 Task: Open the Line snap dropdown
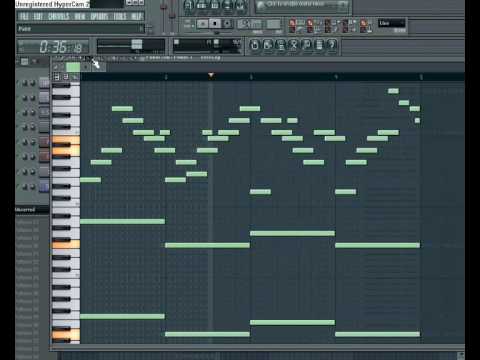[391, 23]
